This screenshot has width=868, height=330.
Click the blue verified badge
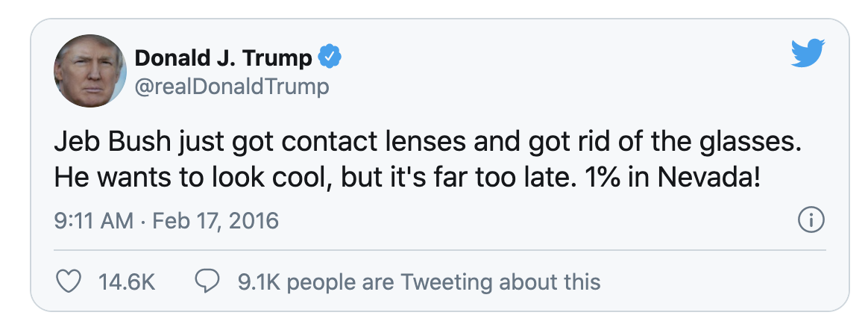tap(330, 57)
